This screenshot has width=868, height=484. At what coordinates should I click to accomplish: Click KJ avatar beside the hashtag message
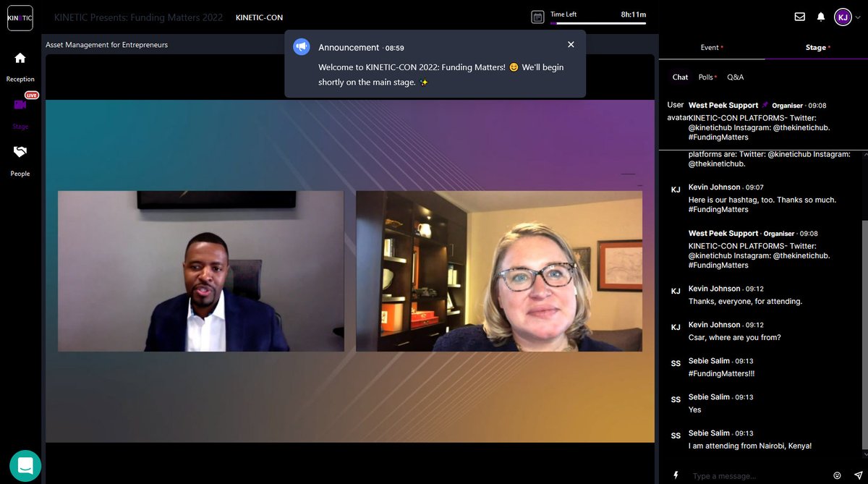(676, 190)
